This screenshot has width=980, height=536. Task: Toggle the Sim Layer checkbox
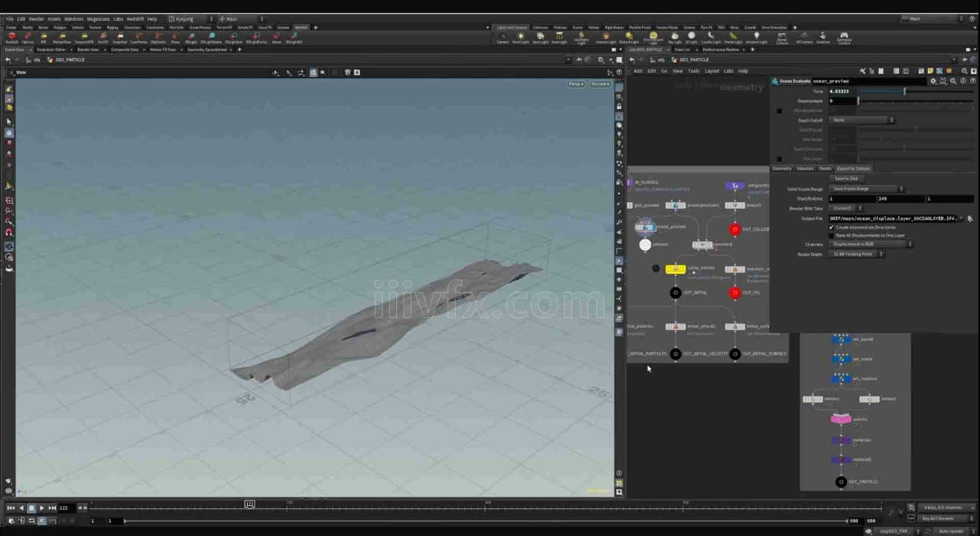(779, 159)
